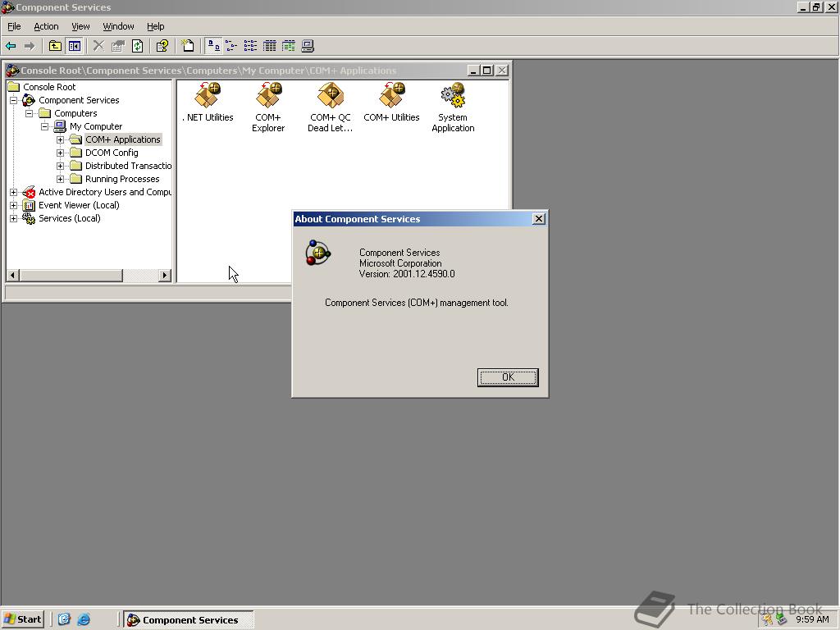Expand the Running Processes node
Image resolution: width=840 pixels, height=630 pixels.
[x=61, y=179]
